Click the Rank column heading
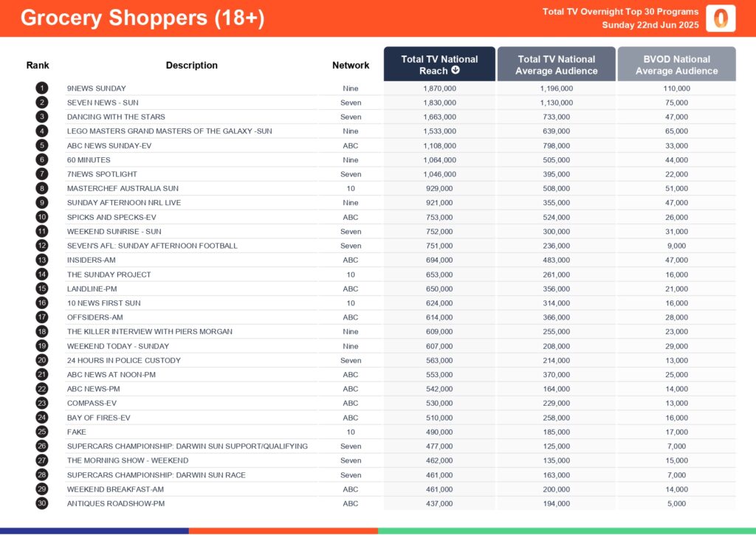Image resolution: width=756 pixels, height=535 pixels. 38,65
